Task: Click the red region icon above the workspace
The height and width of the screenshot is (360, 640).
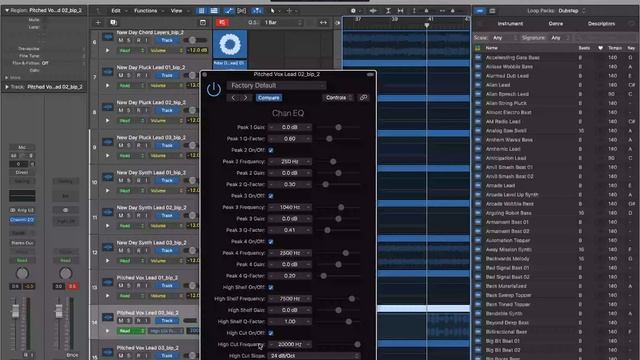Action: click(x=222, y=22)
